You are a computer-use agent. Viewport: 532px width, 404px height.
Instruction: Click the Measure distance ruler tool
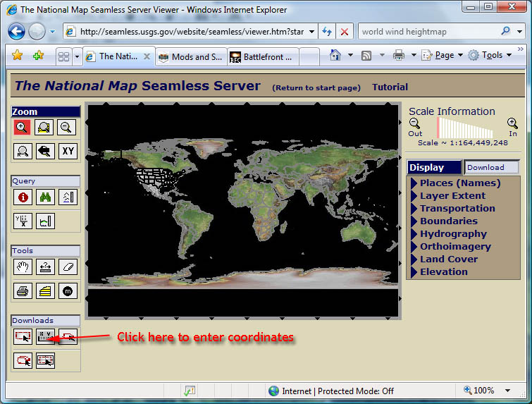coord(45,267)
